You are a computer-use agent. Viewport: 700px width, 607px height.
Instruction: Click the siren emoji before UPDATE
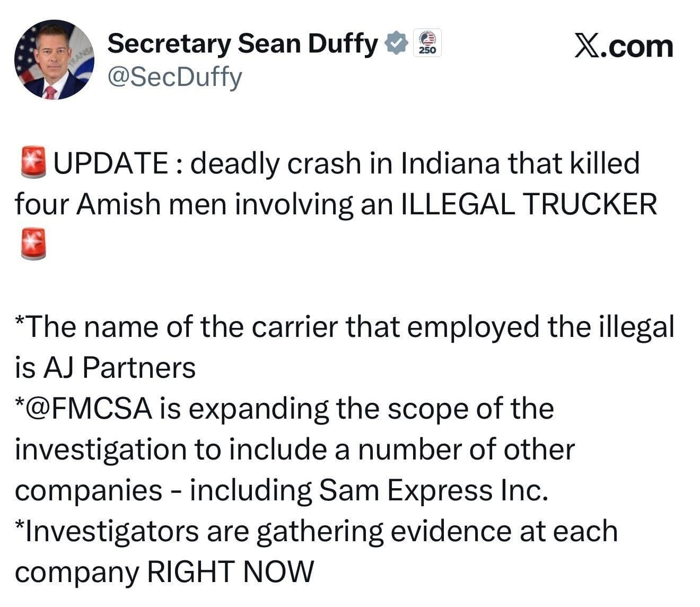pos(33,163)
